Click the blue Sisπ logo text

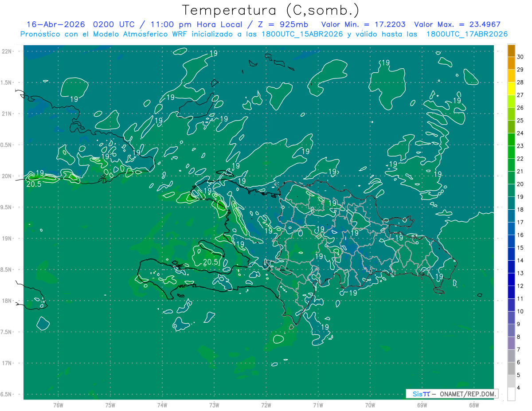click(x=421, y=394)
